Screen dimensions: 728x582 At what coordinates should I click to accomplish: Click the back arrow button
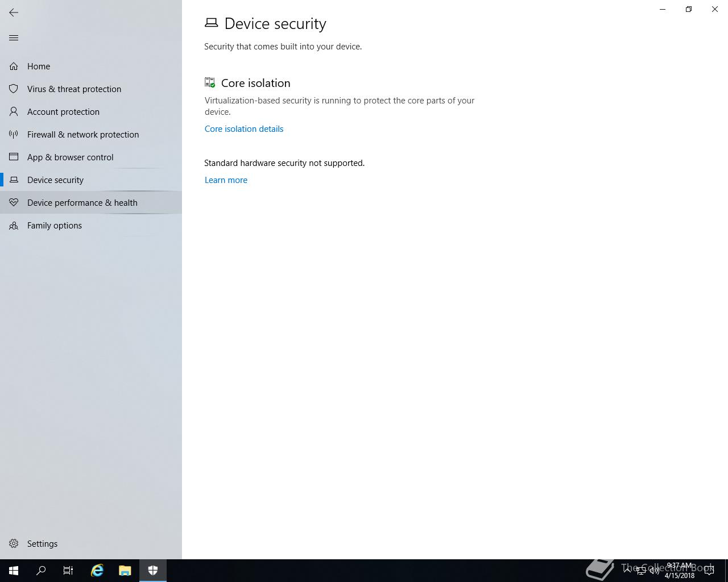click(14, 13)
